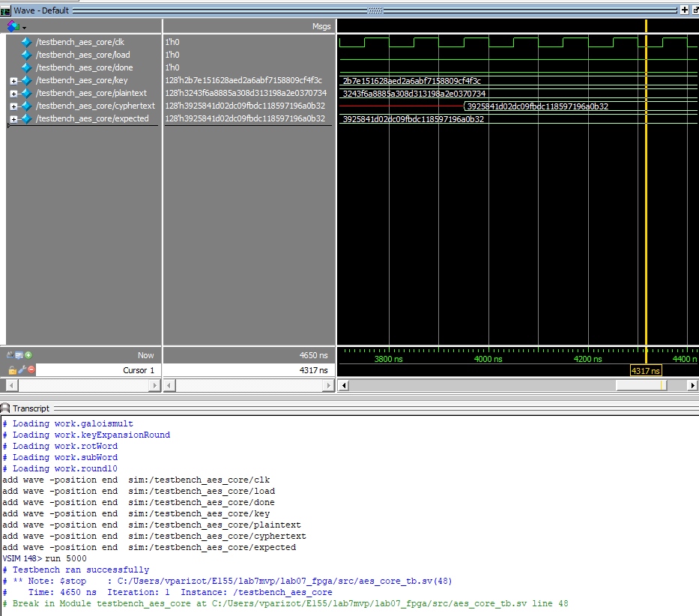
Task: Click the 4000 ns timeline tick label
Action: pyautogui.click(x=488, y=359)
